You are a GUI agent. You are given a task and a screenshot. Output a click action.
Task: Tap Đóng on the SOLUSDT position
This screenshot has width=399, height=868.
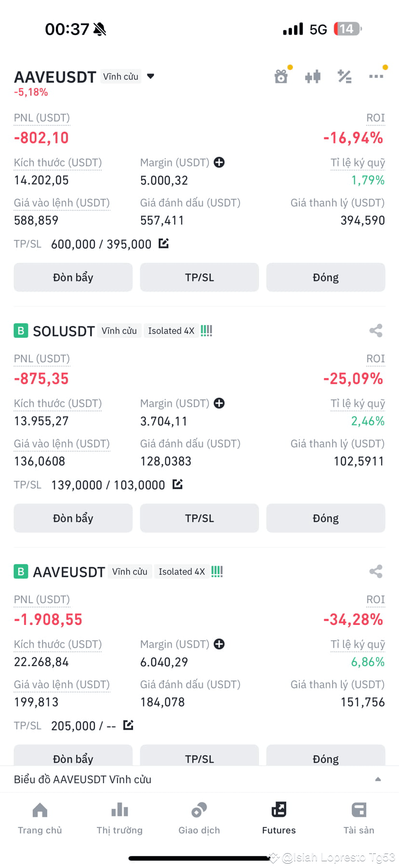[x=326, y=518]
